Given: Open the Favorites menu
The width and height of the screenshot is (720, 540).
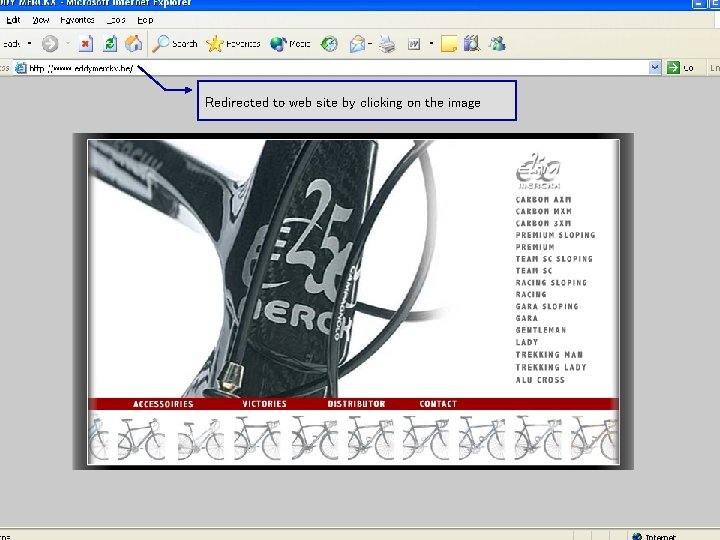Looking at the screenshot, I should coord(77,20).
